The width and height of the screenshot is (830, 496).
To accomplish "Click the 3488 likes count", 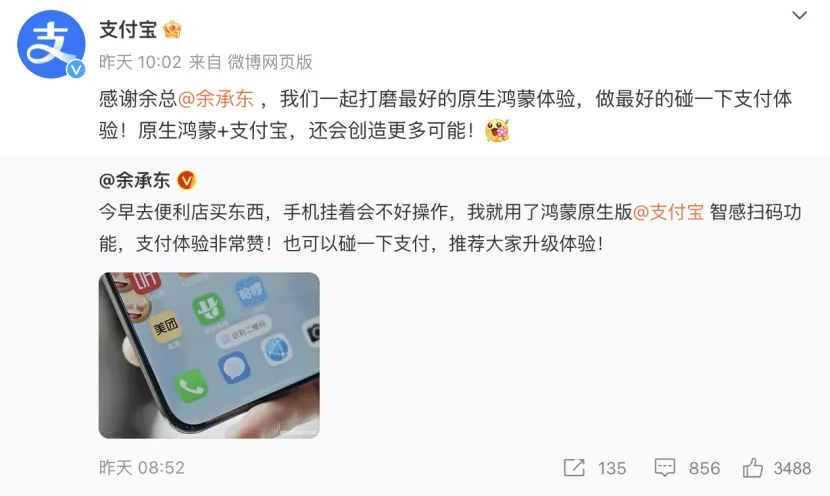I will [792, 468].
